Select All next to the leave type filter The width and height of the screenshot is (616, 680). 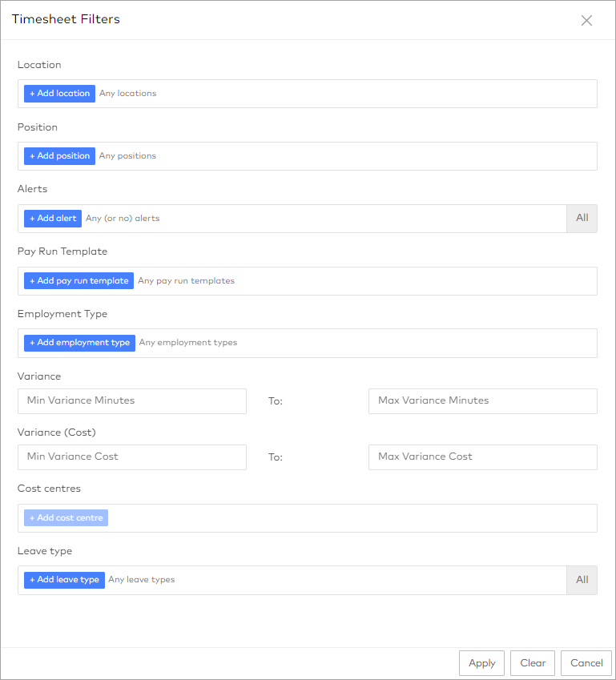pos(582,579)
